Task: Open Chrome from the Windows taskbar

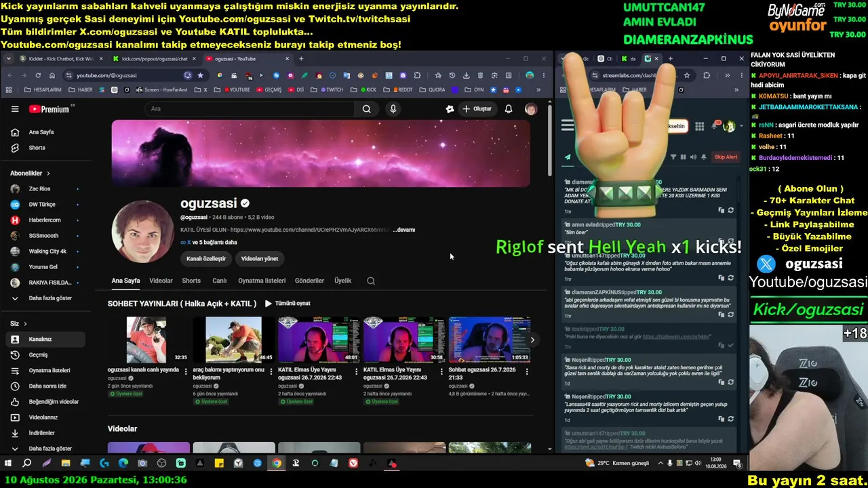Action: coord(277,464)
